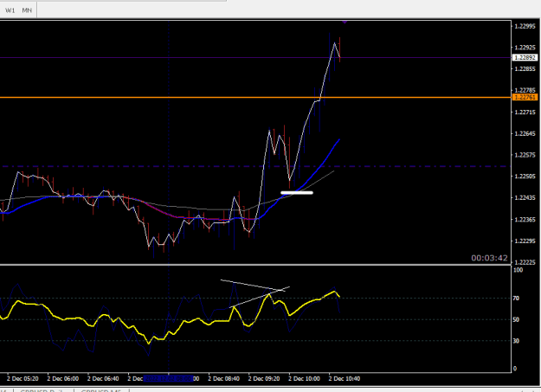Click the 2 Dec 06:40 time label
The width and height of the screenshot is (541, 392).
coord(103,378)
